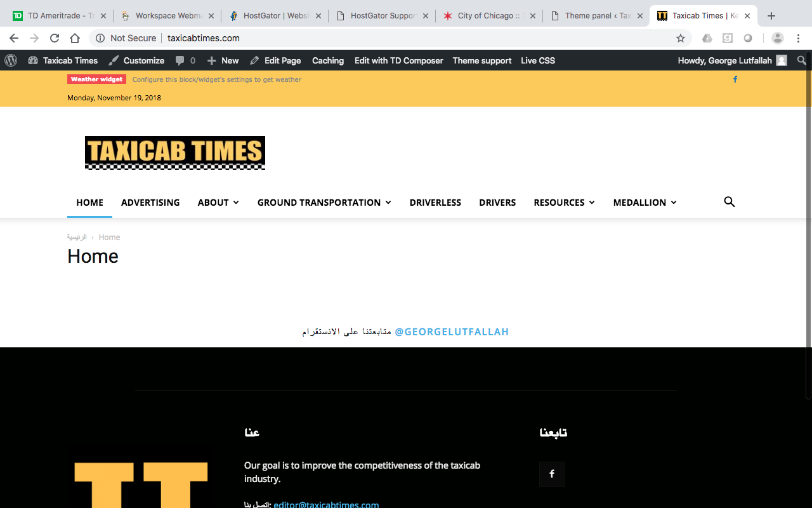Screen dimensions: 812x508
Task: Open Live CSS in the admin bar
Action: click(538, 60)
